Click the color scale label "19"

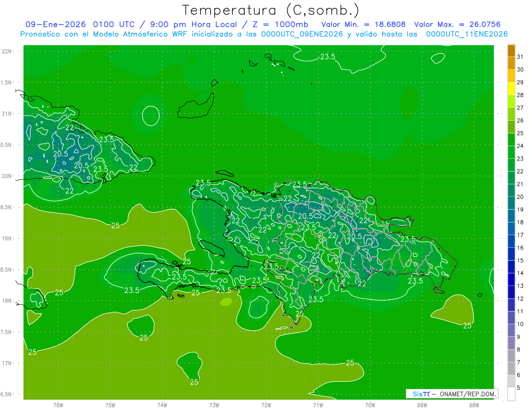520,210
